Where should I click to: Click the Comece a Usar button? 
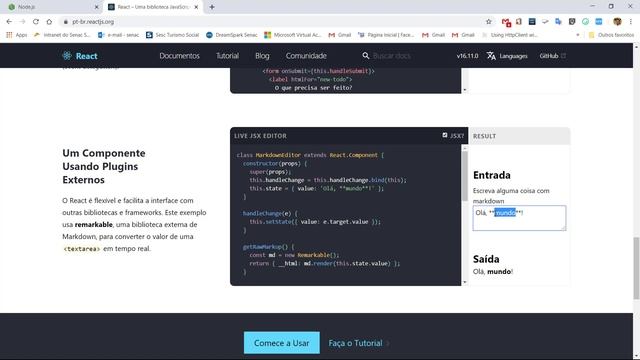tap(282, 343)
